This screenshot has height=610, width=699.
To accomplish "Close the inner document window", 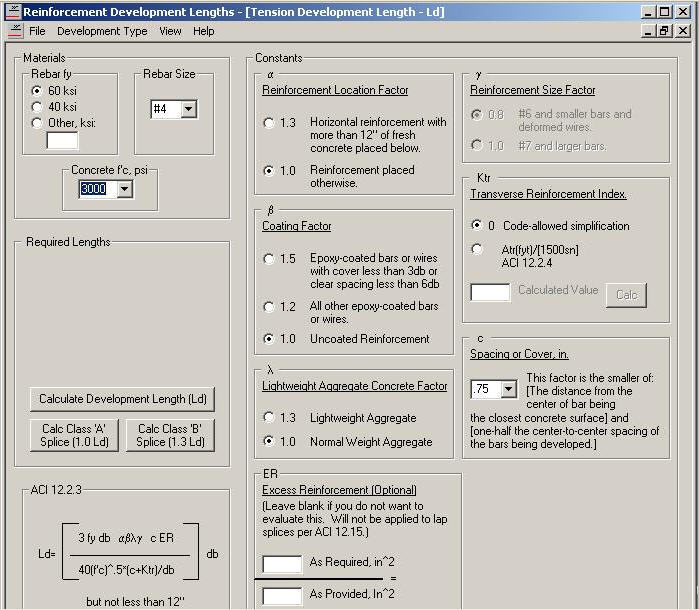I will [683, 31].
